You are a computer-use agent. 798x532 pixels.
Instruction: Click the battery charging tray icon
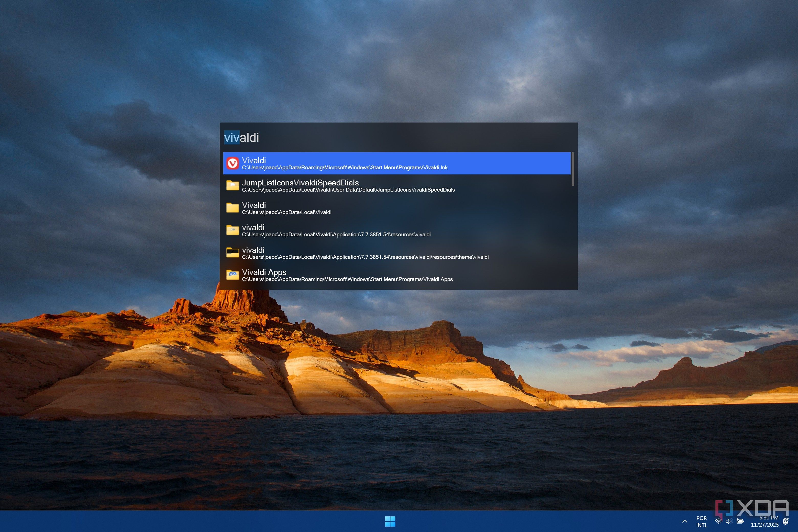740,521
